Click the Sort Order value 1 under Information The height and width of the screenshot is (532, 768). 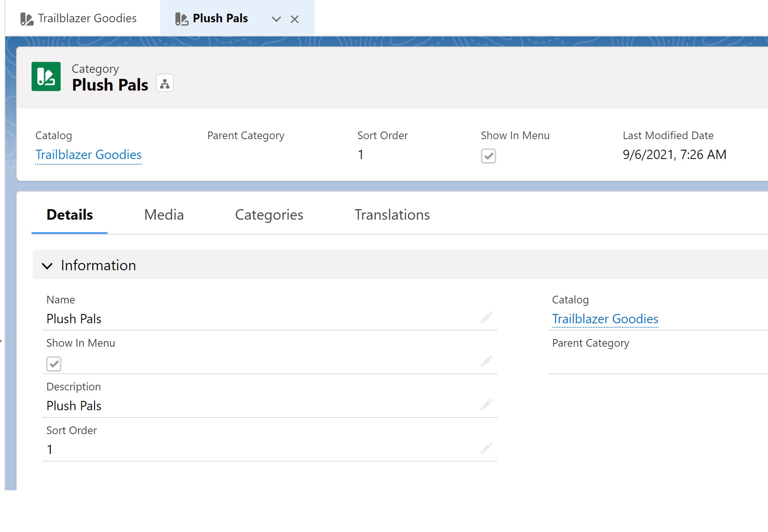coord(49,449)
